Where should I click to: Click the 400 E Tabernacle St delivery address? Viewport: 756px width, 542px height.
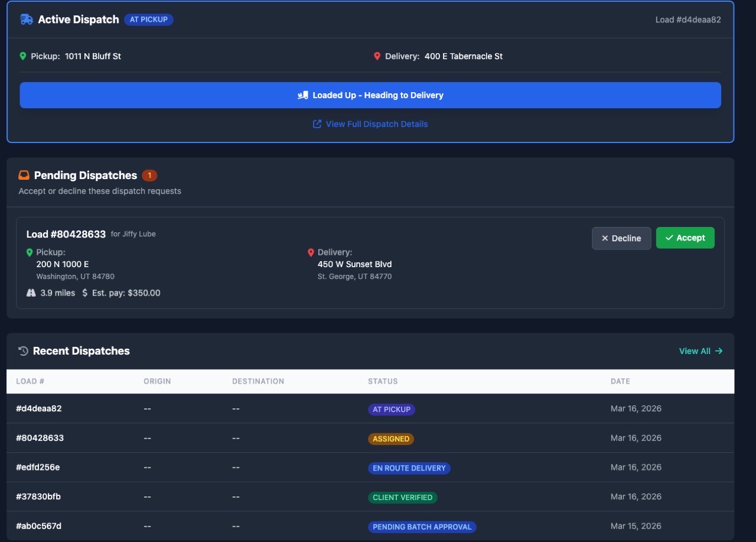(x=464, y=56)
